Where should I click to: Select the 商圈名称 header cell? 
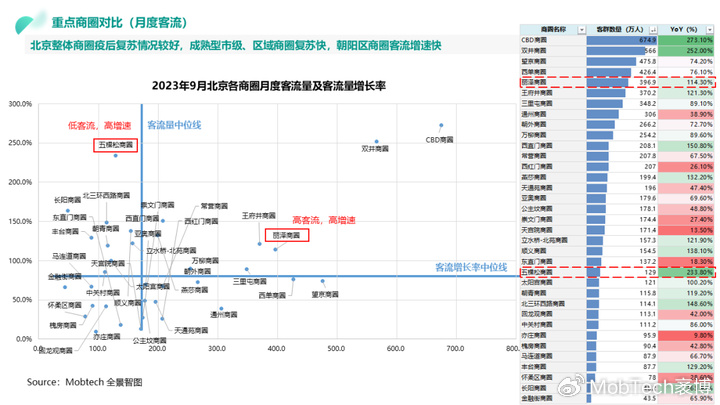(553, 29)
